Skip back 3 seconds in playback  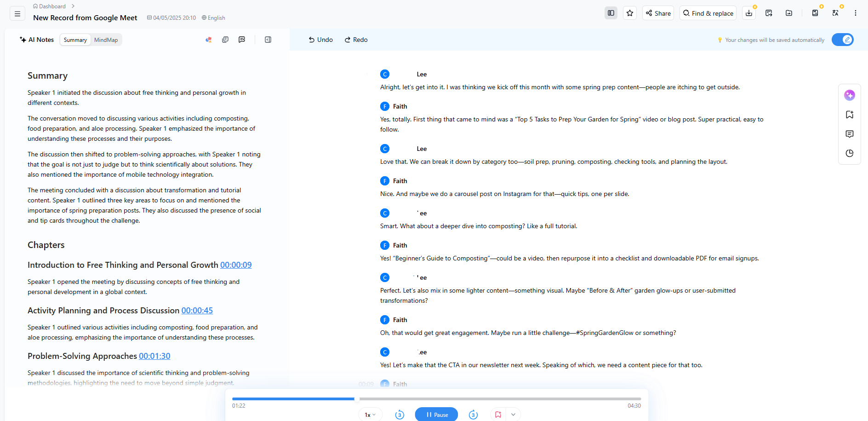tap(400, 414)
